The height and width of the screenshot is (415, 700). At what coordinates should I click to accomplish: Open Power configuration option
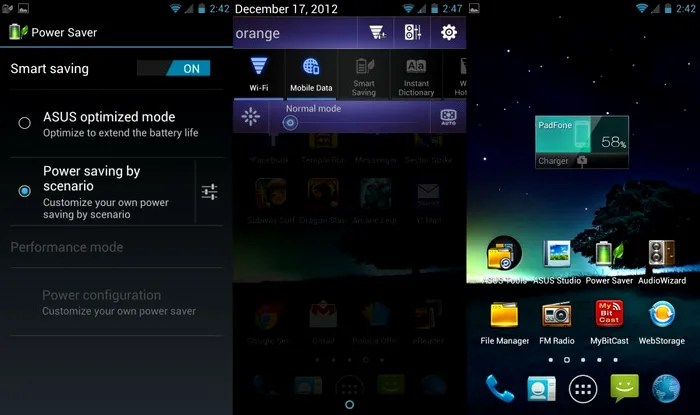[x=116, y=302]
